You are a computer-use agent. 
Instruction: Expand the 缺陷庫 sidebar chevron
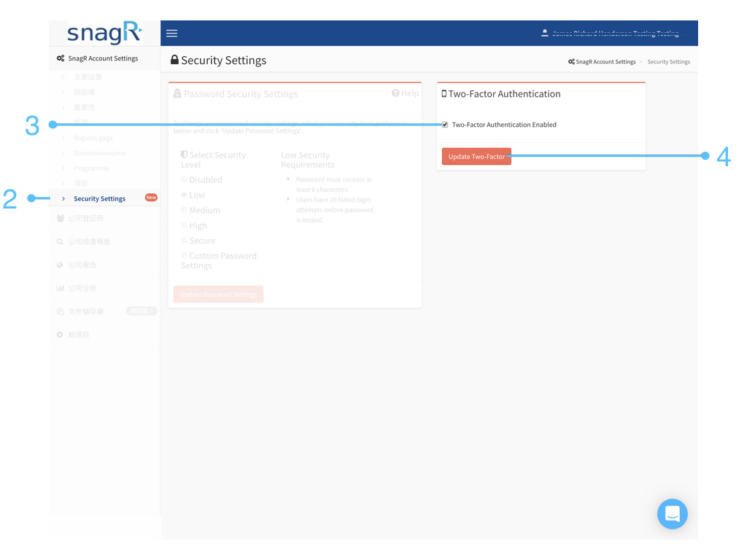[63, 92]
